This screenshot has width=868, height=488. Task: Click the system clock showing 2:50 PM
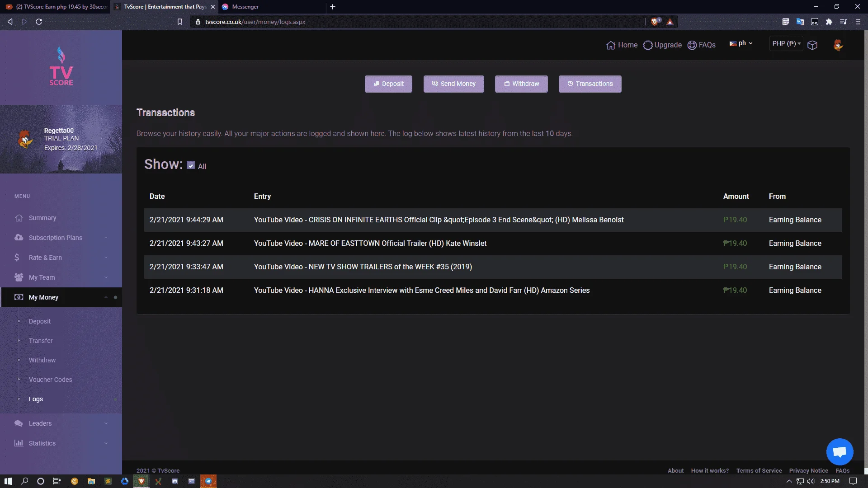pos(830,481)
